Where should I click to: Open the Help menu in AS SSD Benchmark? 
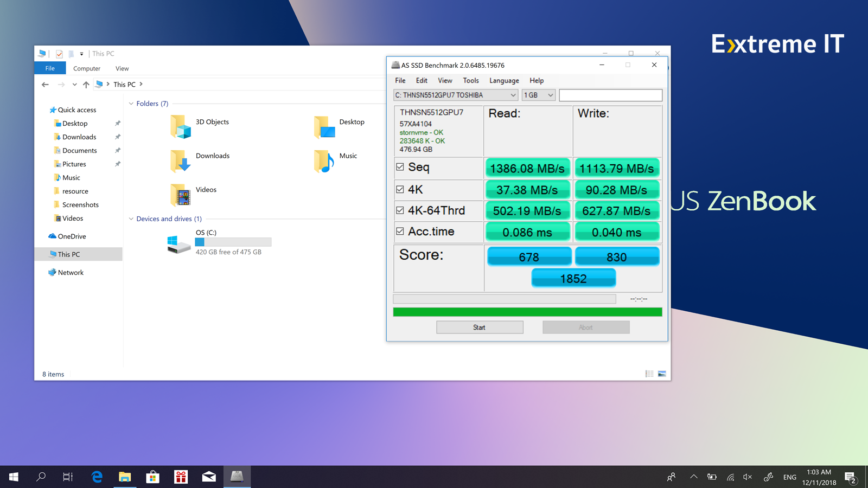pos(537,80)
